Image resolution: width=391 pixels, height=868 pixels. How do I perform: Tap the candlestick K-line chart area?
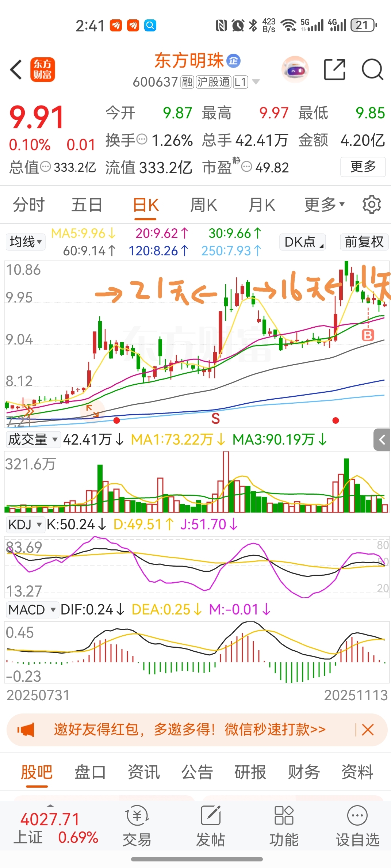point(197,344)
